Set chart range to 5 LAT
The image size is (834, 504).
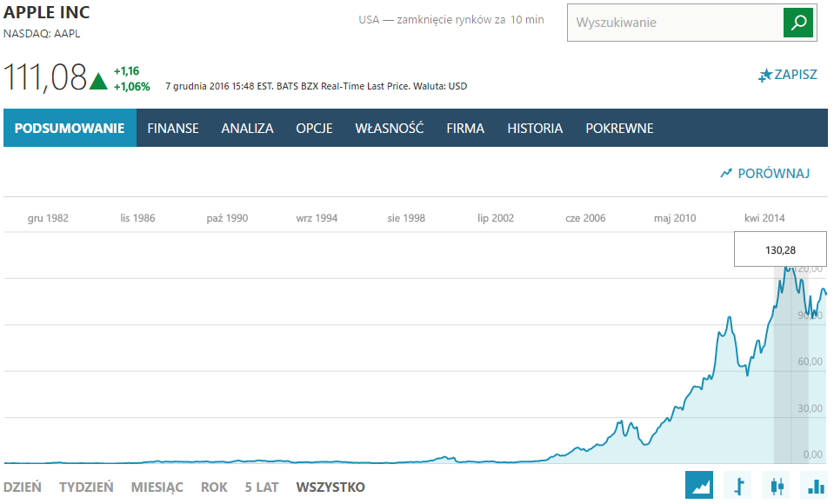pyautogui.click(x=262, y=487)
